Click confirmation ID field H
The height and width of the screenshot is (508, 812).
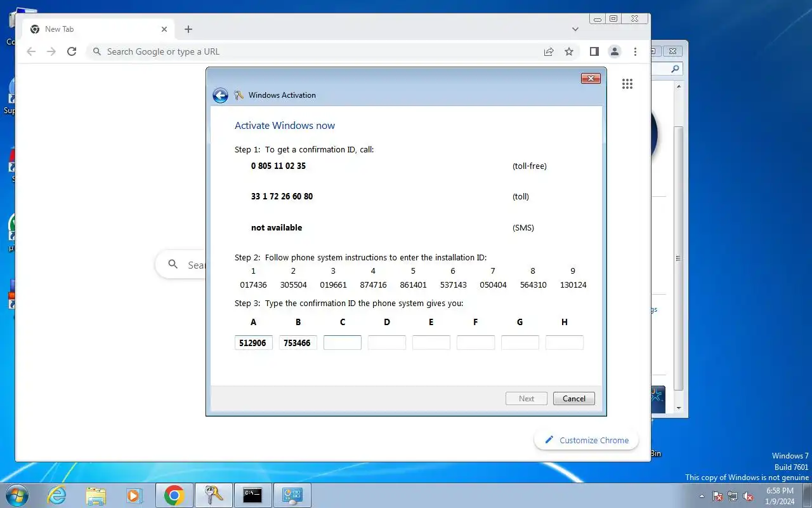pos(565,343)
